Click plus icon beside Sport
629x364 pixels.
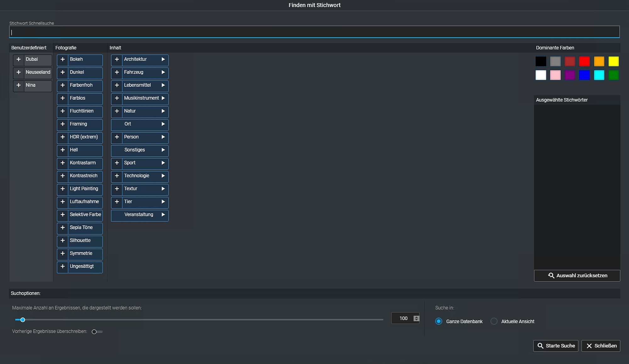coord(117,163)
